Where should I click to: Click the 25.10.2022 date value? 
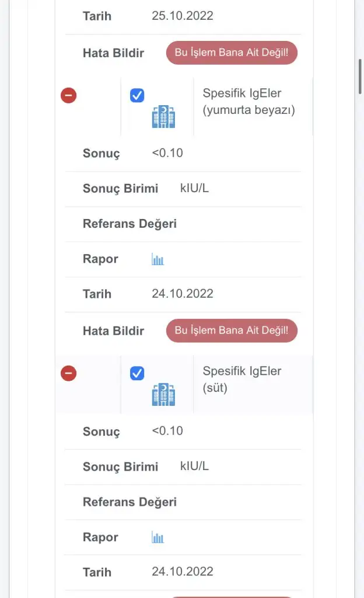point(183,16)
